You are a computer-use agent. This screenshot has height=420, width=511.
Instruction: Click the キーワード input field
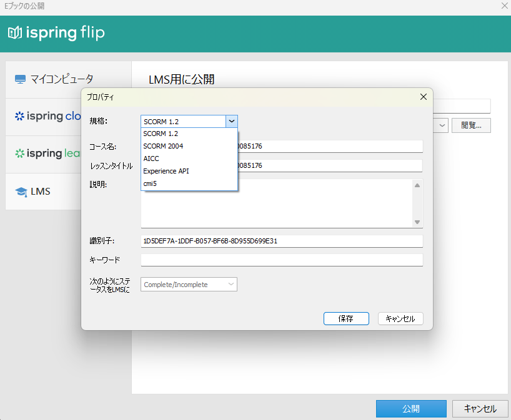(282, 260)
